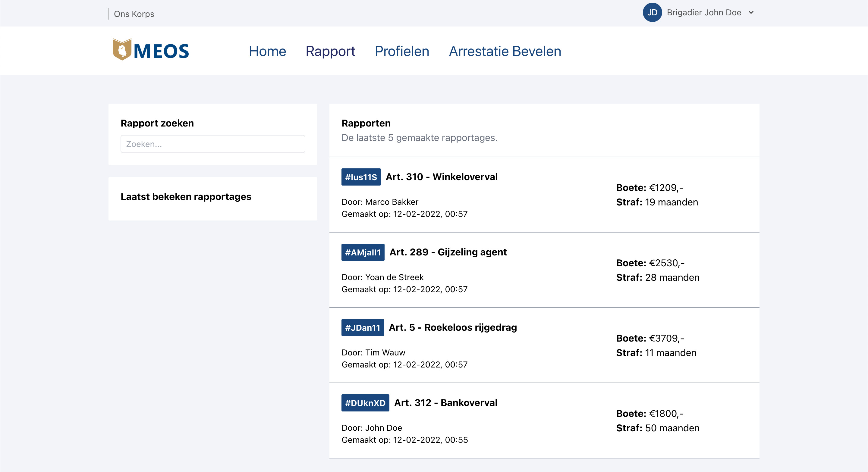868x472 pixels.
Task: Expand the Brigadier John Doe dropdown chevron
Action: (x=751, y=12)
